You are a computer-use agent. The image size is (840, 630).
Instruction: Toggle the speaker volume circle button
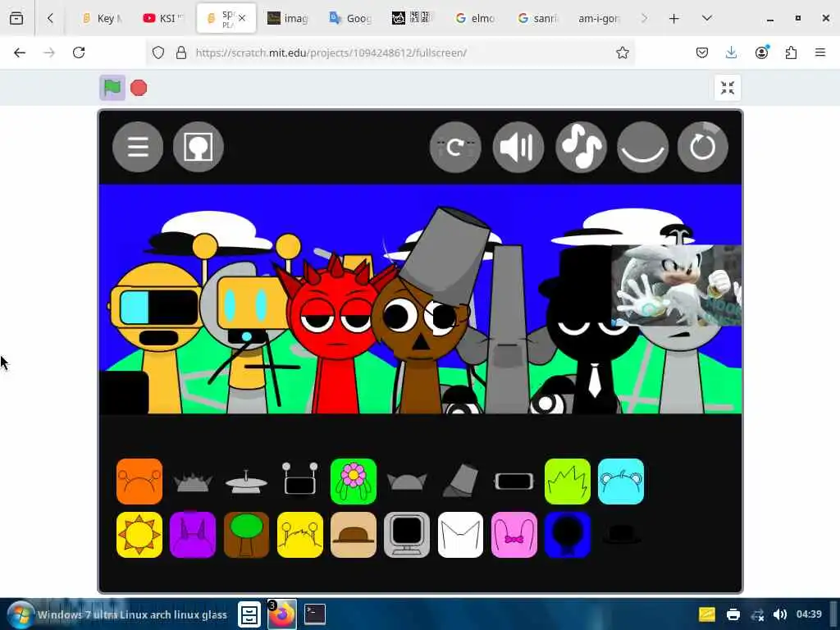pyautogui.click(x=518, y=148)
